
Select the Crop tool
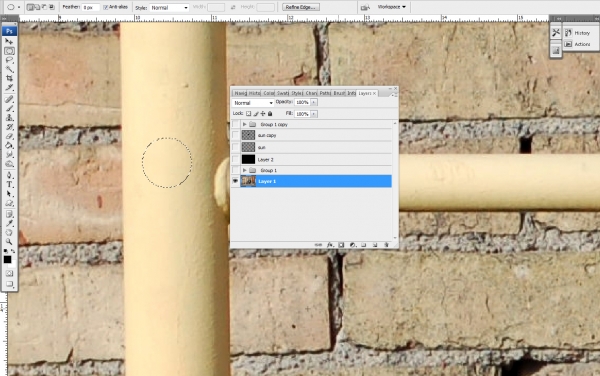tap(9, 78)
